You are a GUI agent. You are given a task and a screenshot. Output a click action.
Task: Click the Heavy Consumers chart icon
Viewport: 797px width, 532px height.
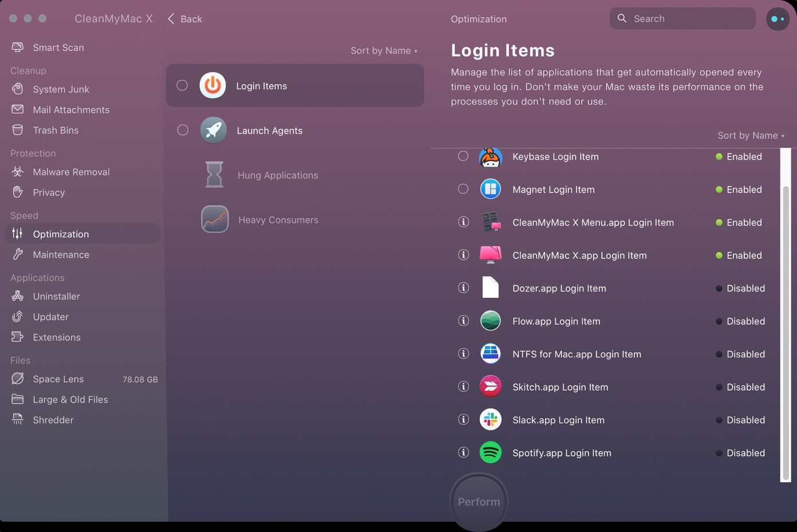click(x=215, y=219)
